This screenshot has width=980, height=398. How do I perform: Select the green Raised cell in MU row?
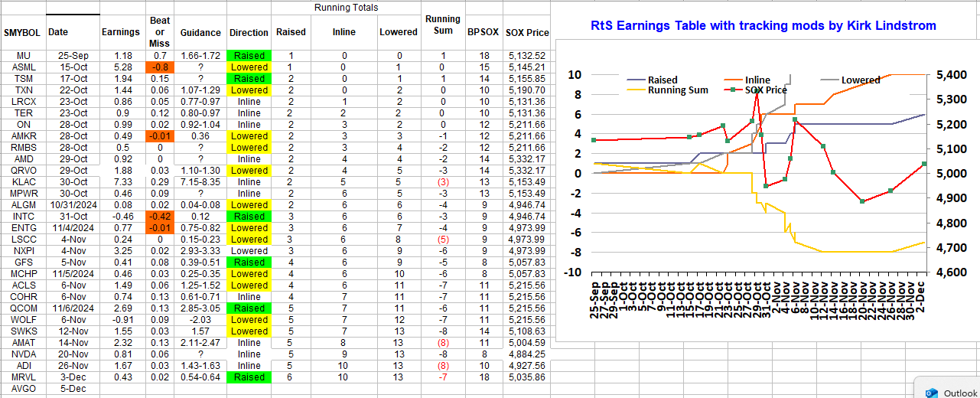(x=249, y=56)
